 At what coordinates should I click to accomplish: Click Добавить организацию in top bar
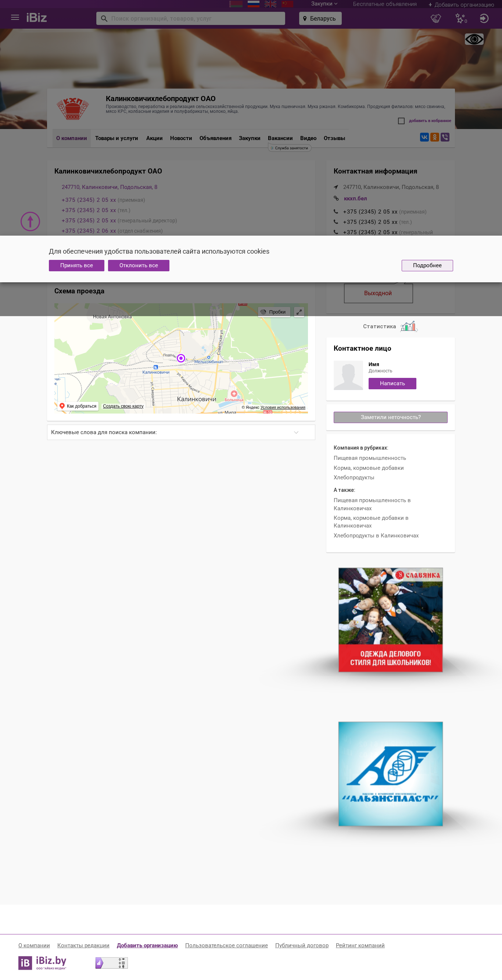(461, 4)
